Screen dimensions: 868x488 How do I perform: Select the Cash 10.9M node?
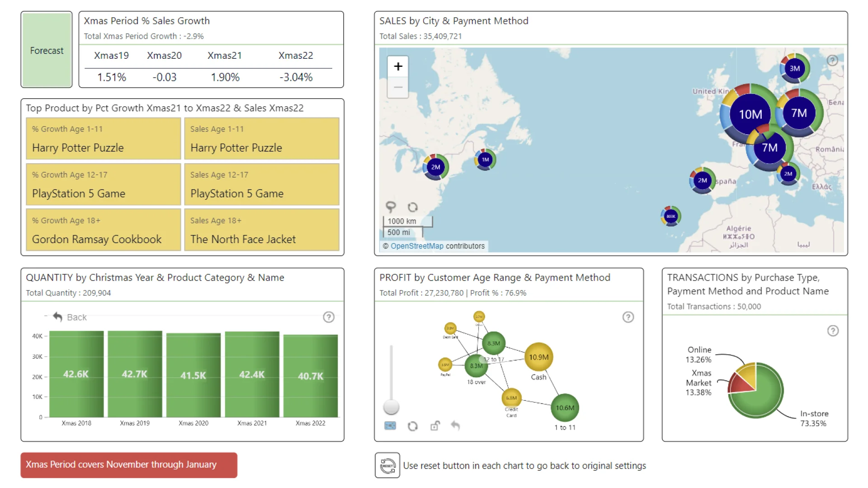click(x=538, y=357)
